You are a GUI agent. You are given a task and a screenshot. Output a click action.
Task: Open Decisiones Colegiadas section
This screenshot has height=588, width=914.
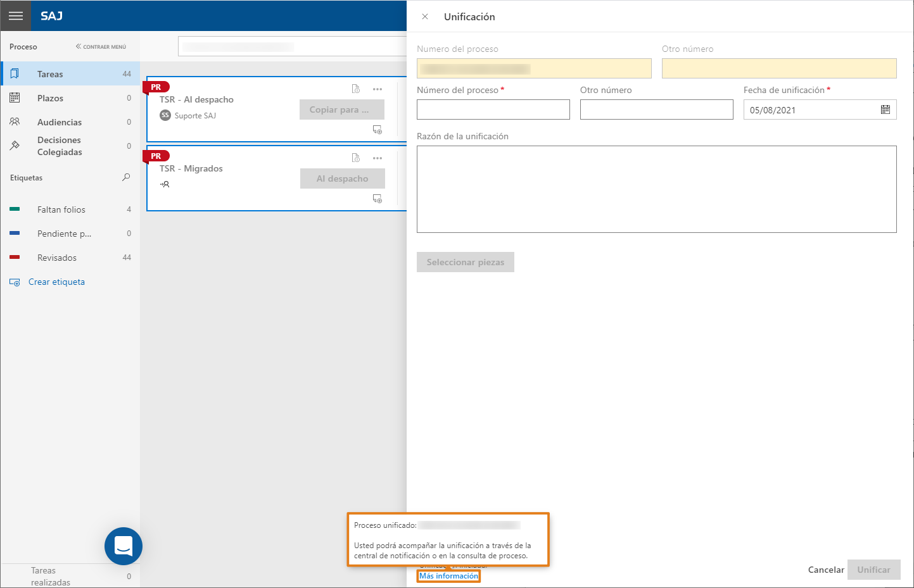tap(70, 146)
